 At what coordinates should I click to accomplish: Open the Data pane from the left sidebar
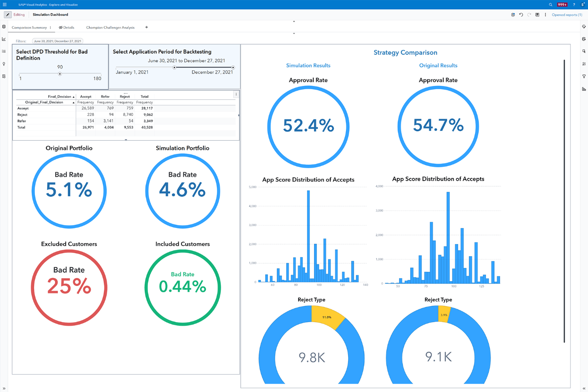[4, 27]
